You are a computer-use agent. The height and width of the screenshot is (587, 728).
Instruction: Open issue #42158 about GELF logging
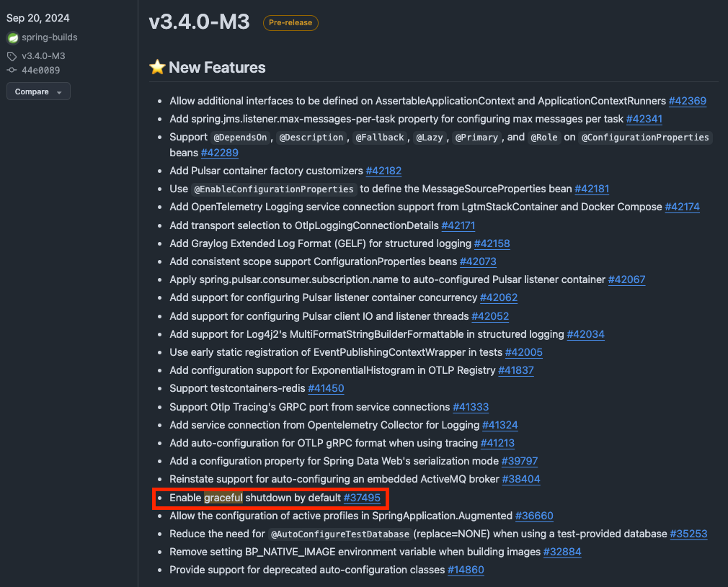[x=492, y=244]
